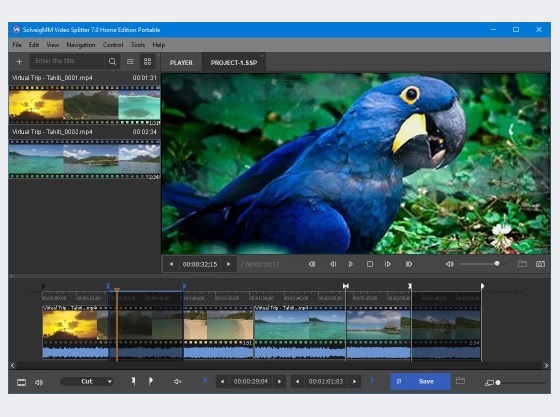Decrease current player time with left arrow
The width and height of the screenshot is (560, 417).
point(171,264)
